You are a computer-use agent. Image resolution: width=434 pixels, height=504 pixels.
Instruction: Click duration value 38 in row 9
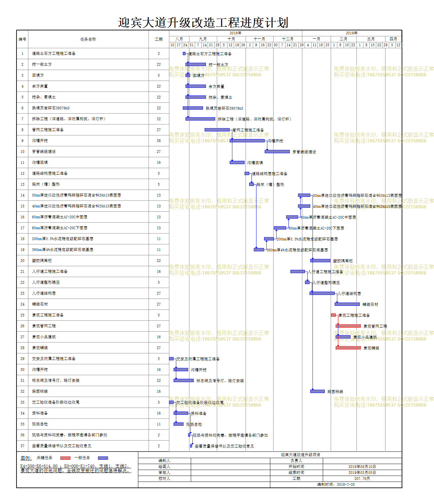point(159,141)
